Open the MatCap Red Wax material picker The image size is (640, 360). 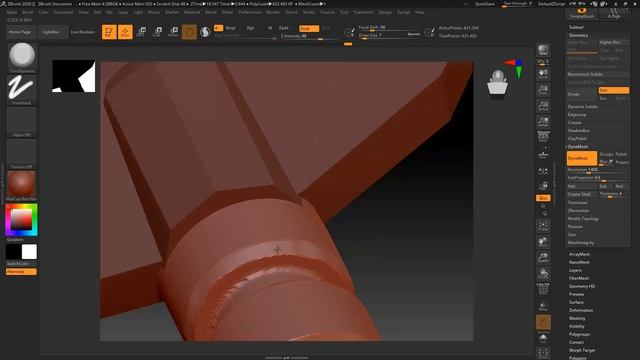click(x=22, y=186)
